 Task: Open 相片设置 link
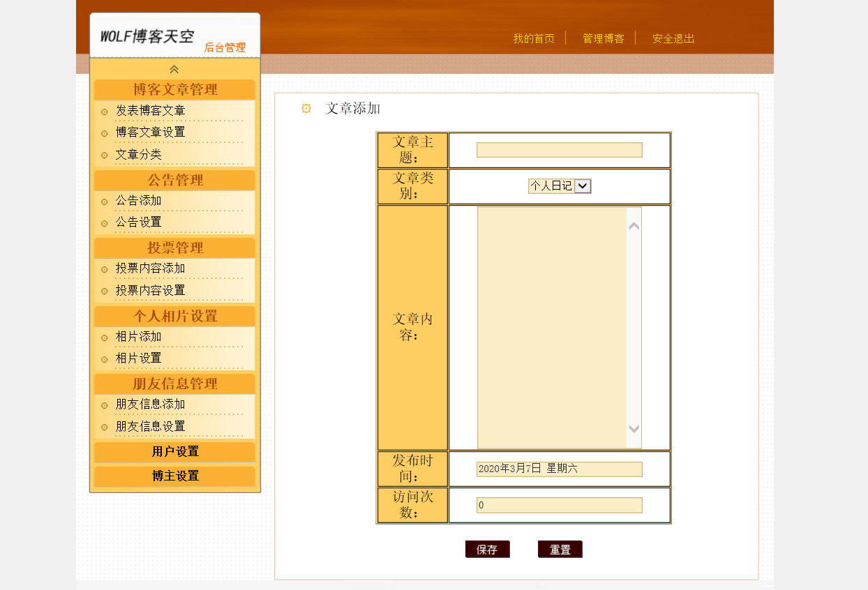click(139, 358)
